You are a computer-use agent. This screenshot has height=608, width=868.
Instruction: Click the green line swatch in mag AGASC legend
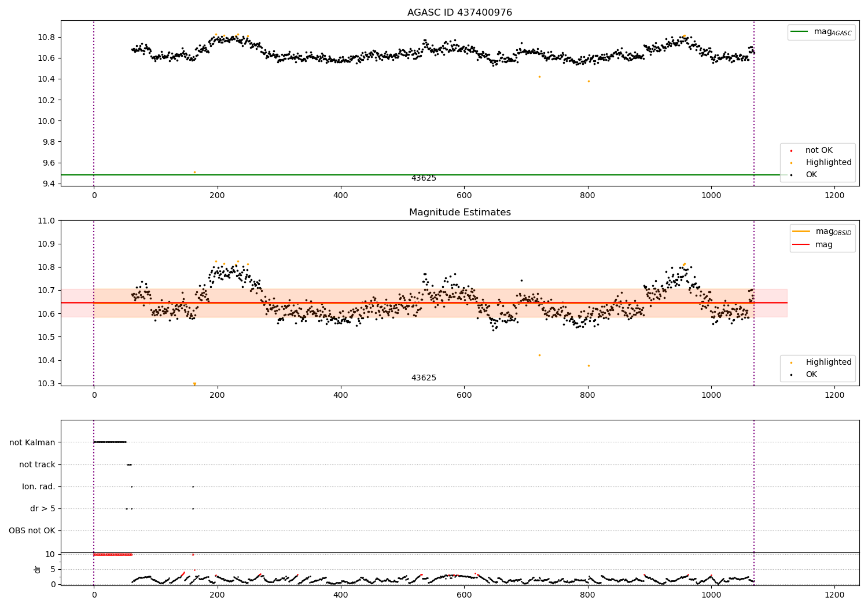tap(800, 32)
